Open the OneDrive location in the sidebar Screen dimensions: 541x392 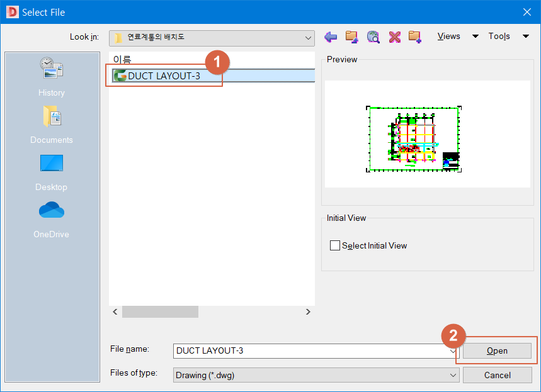pos(52,220)
